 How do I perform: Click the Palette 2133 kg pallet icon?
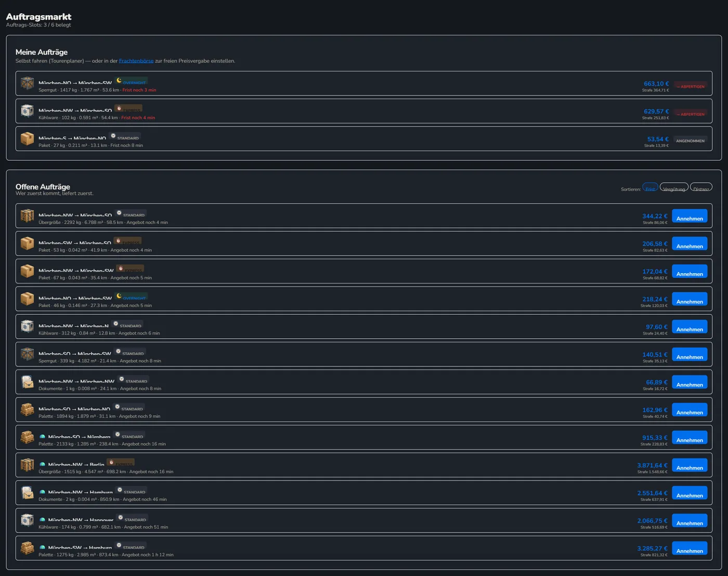click(x=27, y=437)
